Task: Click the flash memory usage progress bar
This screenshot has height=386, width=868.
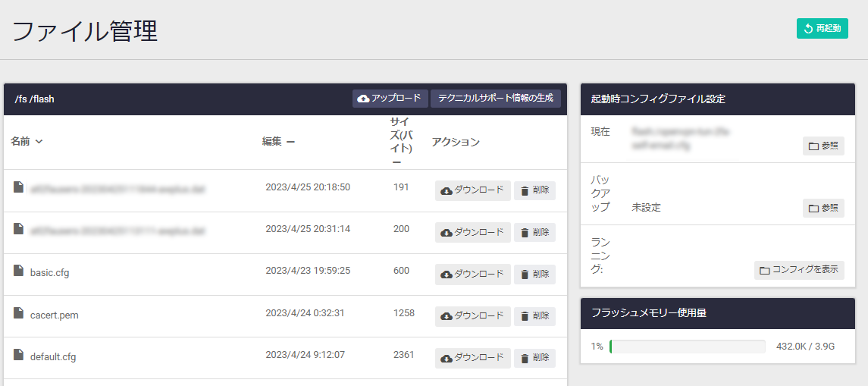Action: [x=687, y=347]
